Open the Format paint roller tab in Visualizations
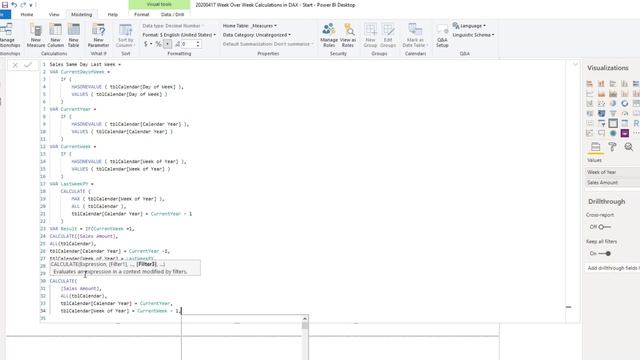 coord(612,147)
